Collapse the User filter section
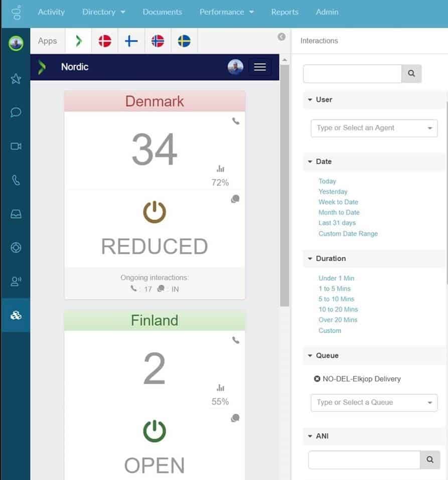 tap(310, 100)
